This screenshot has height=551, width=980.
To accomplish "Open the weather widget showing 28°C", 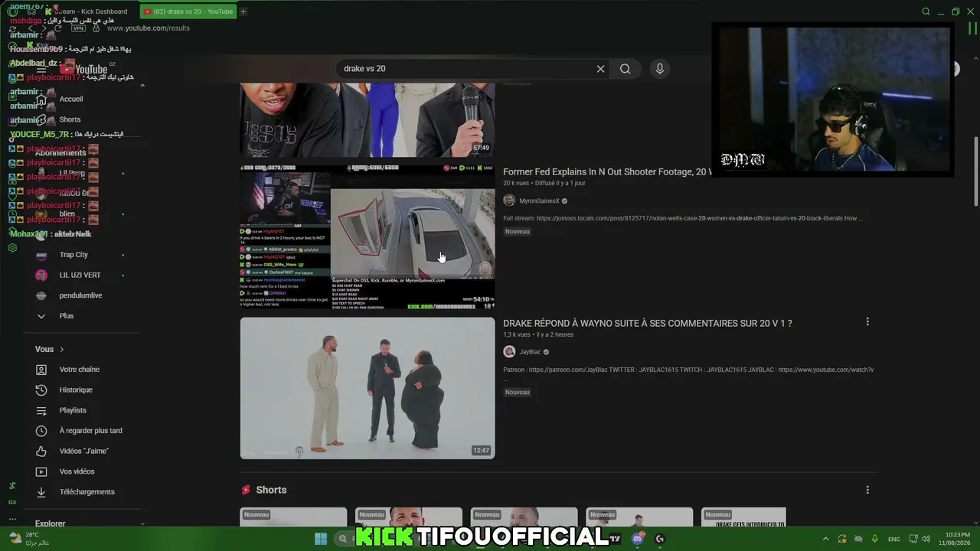I will (28, 539).
